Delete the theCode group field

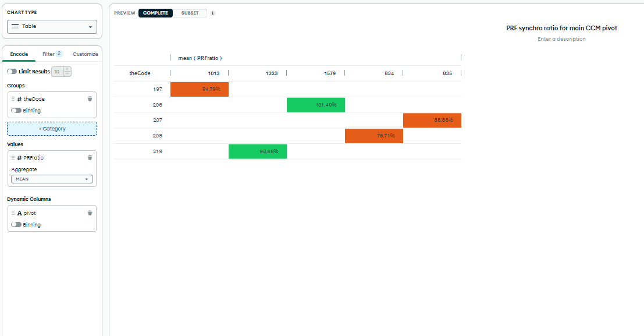90,99
